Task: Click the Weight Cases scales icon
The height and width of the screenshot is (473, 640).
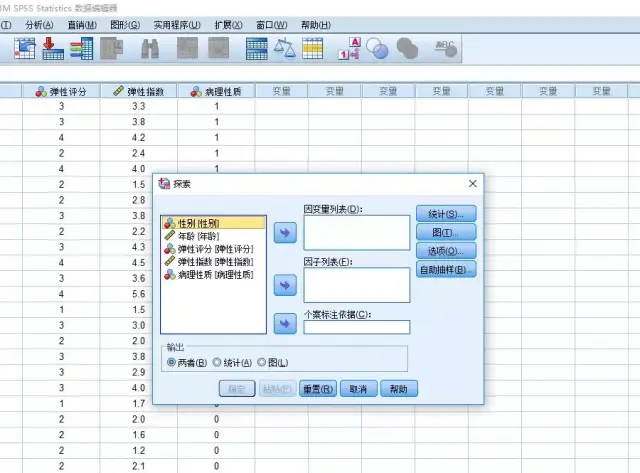Action: pyautogui.click(x=284, y=49)
